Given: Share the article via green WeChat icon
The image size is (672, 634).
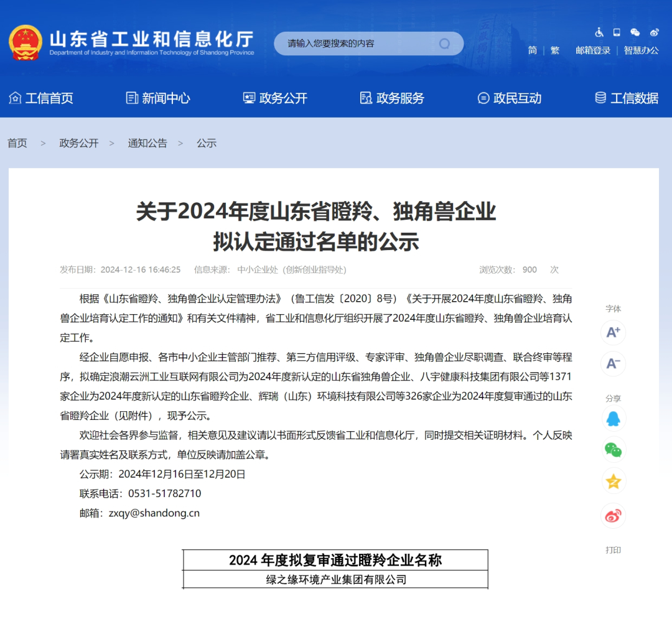Looking at the screenshot, I should click(x=613, y=449).
